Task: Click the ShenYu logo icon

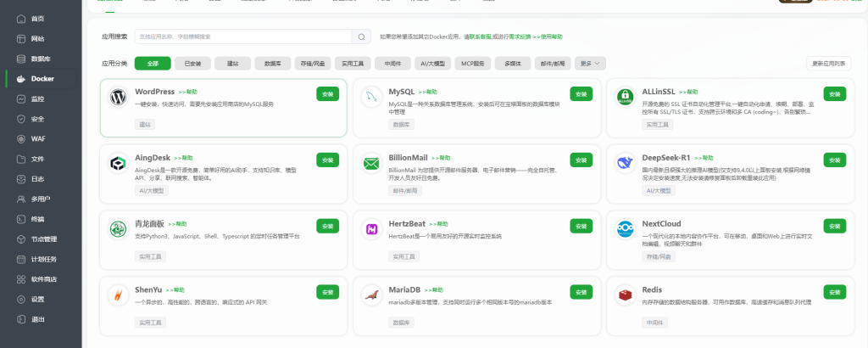Action: (119, 295)
